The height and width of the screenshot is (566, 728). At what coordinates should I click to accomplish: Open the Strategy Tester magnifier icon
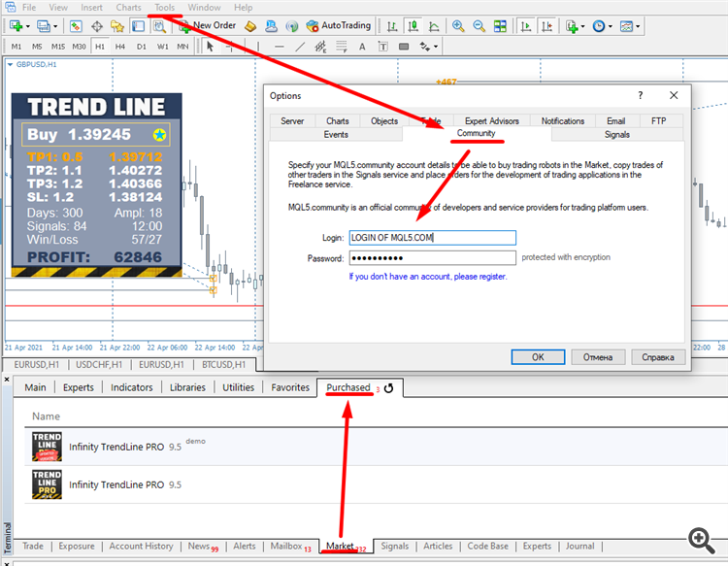click(159, 26)
